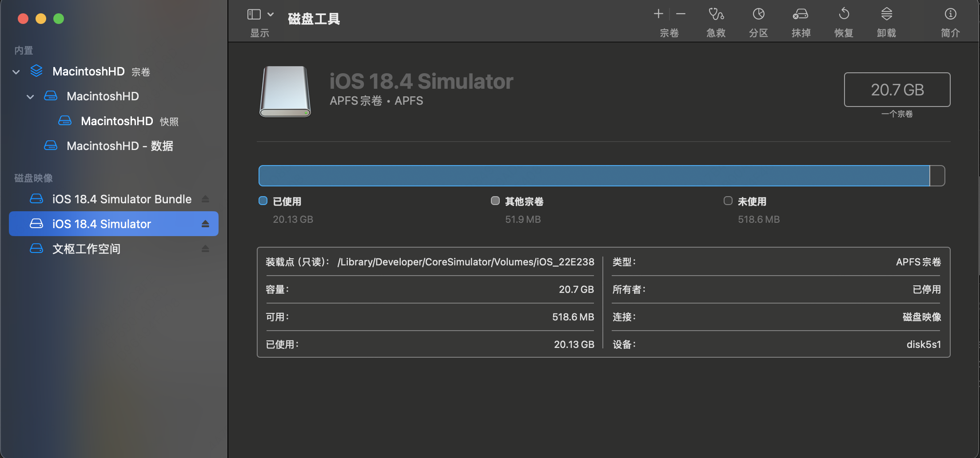Open the Partition (分区) tool
Image resolution: width=980 pixels, height=458 pixels.
(758, 14)
